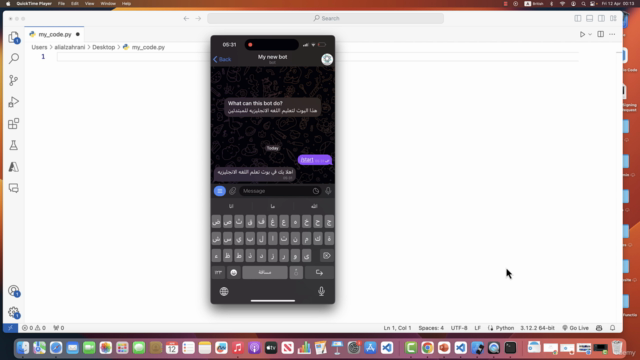This screenshot has width=640, height=360.
Task: Open the File menu in menu bar
Action: 61,4
